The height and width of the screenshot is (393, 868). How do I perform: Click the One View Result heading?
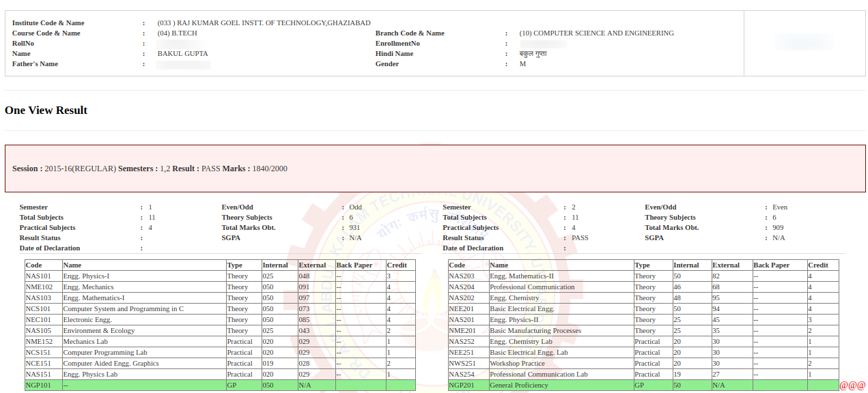pos(46,111)
